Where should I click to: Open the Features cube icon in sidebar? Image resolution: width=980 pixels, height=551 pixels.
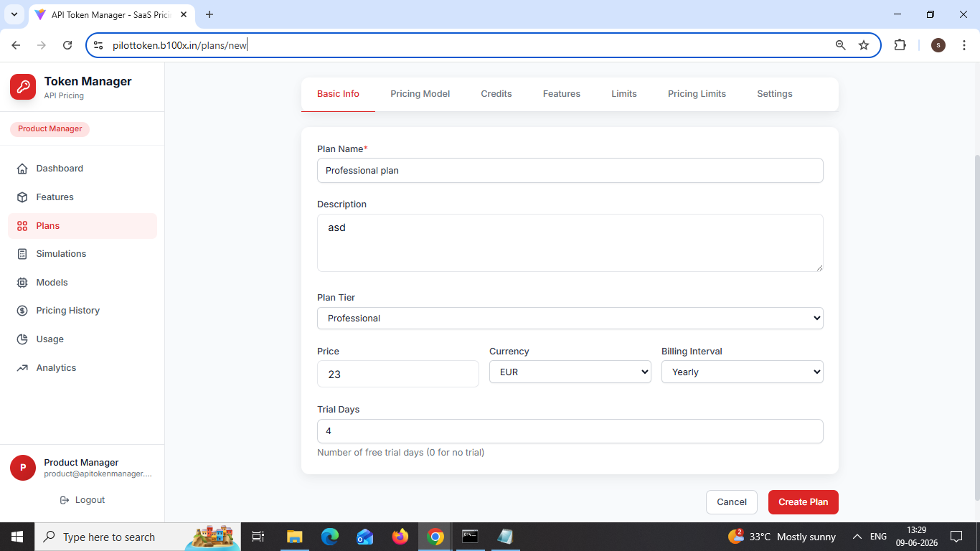pos(22,197)
